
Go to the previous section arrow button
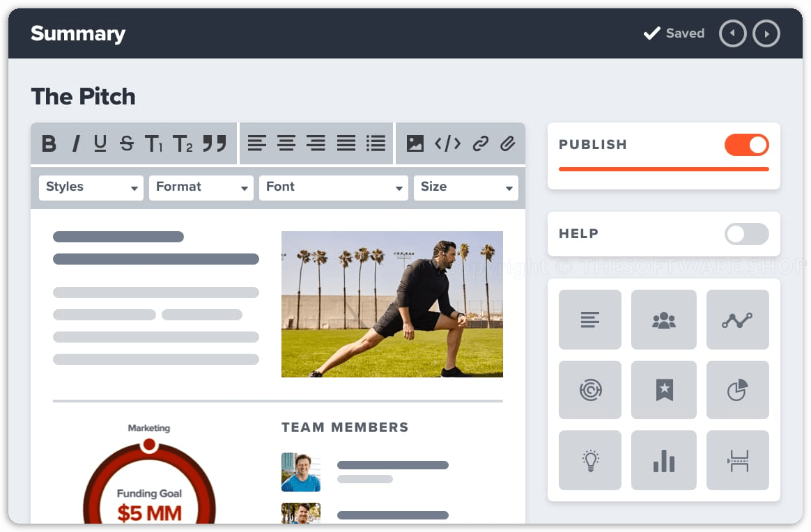[x=732, y=33]
